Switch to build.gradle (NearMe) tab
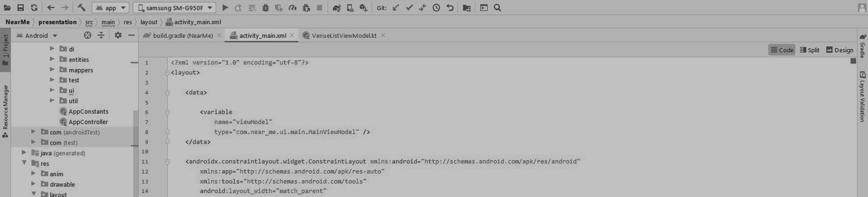 183,36
